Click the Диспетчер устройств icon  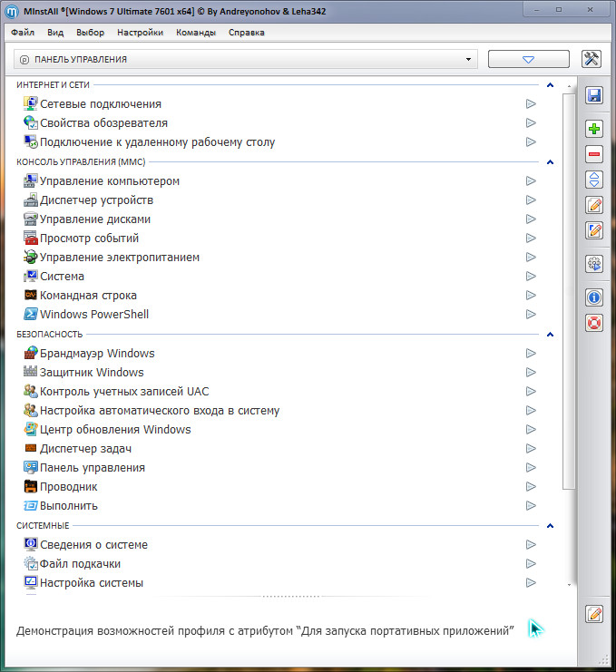tap(31, 200)
